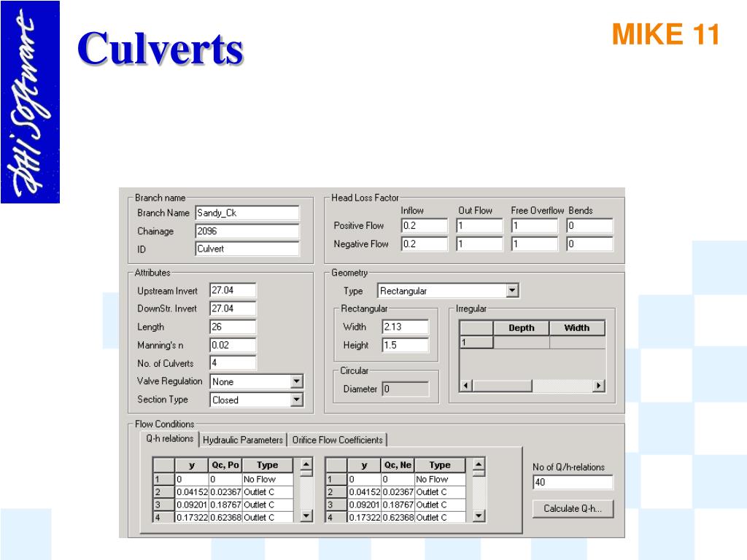The width and height of the screenshot is (747, 560).
Task: Click Negative Flow Free Overflow field
Action: (x=535, y=244)
